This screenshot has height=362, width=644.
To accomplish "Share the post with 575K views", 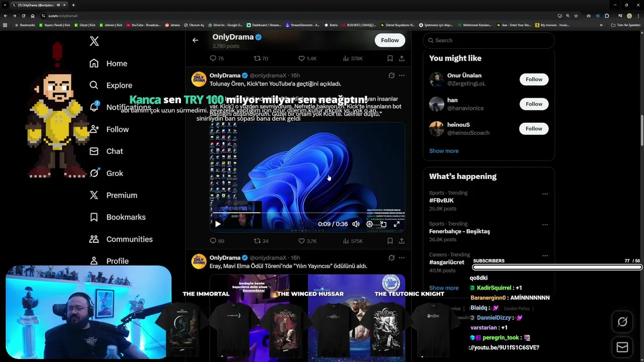I will [x=401, y=241].
